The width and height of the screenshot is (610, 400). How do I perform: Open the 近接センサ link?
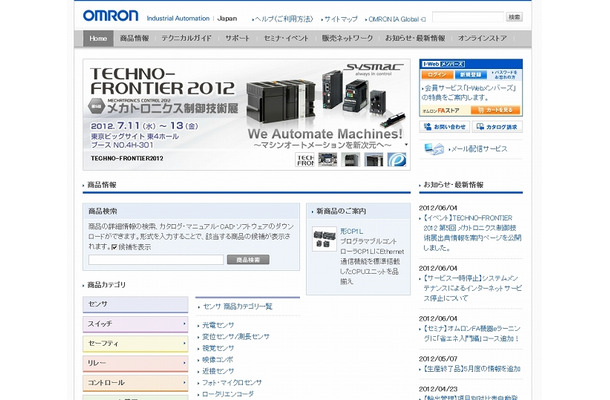click(218, 371)
